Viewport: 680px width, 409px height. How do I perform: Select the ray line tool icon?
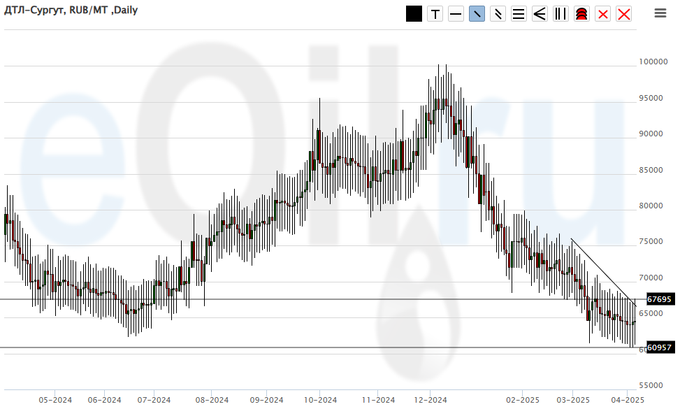[x=497, y=13]
